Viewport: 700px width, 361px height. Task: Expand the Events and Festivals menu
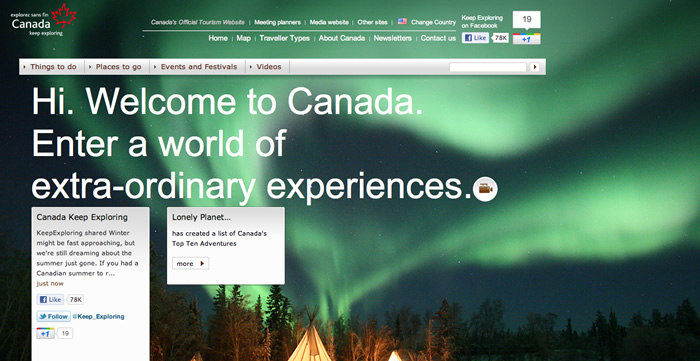(197, 67)
